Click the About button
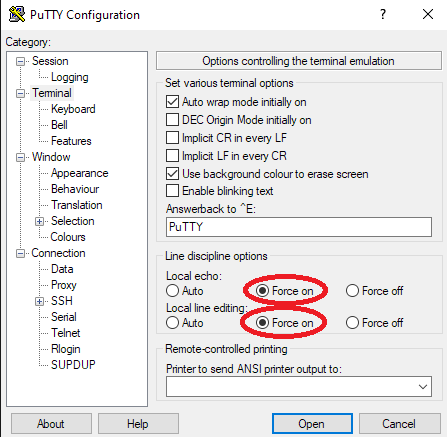This screenshot has height=437, width=447. 51,424
